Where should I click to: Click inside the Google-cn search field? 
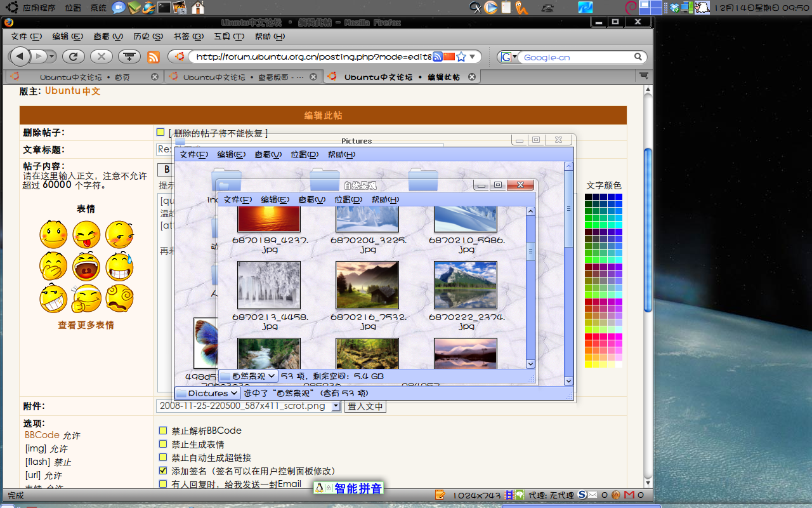click(x=576, y=57)
